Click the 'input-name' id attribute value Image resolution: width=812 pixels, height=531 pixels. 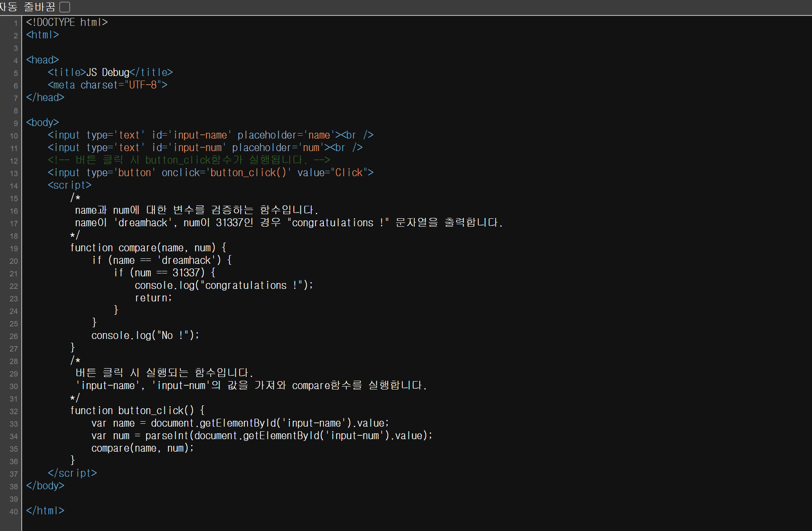pyautogui.click(x=199, y=135)
